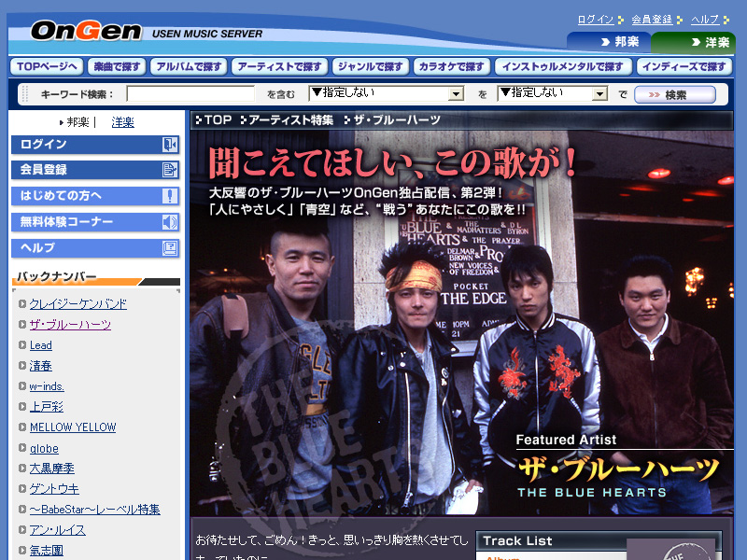Select 楽曲で探す menu button
The height and width of the screenshot is (560, 747).
pyautogui.click(x=117, y=66)
